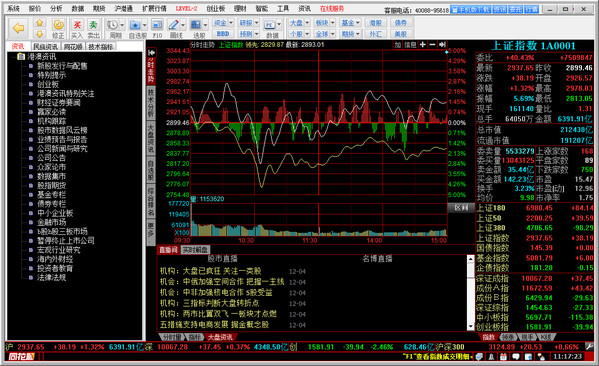This screenshot has width=599, height=366.
Task: Click the minus zoom icon above chart
Action: (x=432, y=45)
